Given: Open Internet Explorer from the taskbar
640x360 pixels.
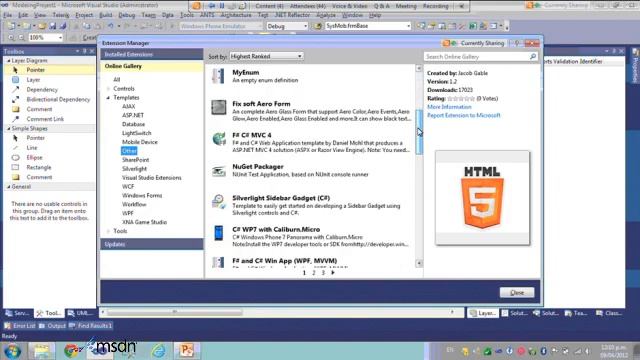Looking at the screenshot, I should 158,351.
